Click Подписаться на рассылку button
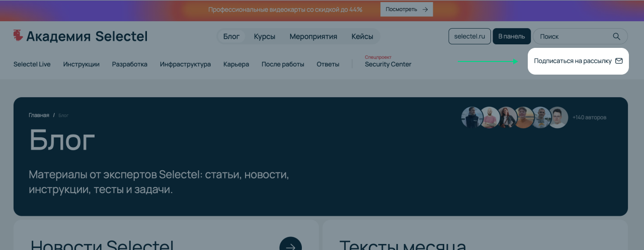Screen dimensions: 644x250 click(578, 61)
